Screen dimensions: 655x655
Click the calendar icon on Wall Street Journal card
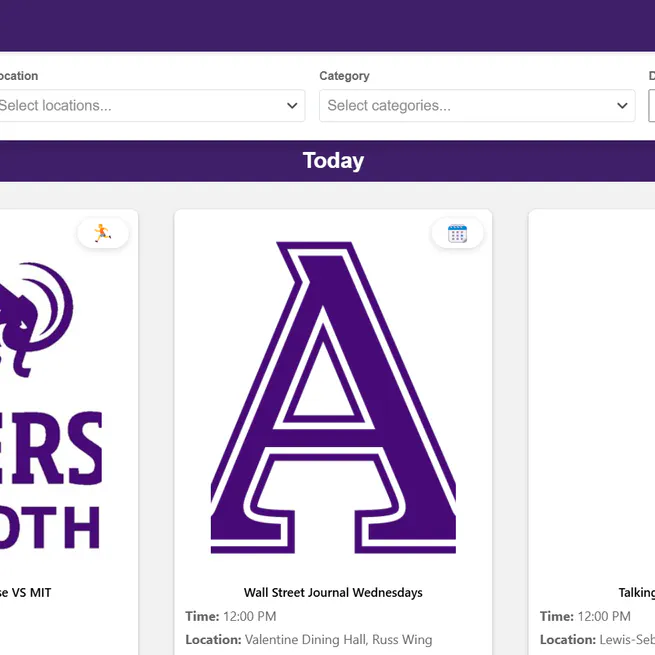(x=457, y=234)
